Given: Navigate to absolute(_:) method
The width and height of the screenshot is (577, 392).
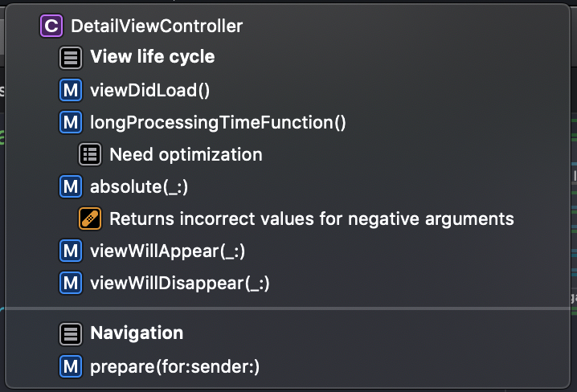Looking at the screenshot, I should click(139, 186).
